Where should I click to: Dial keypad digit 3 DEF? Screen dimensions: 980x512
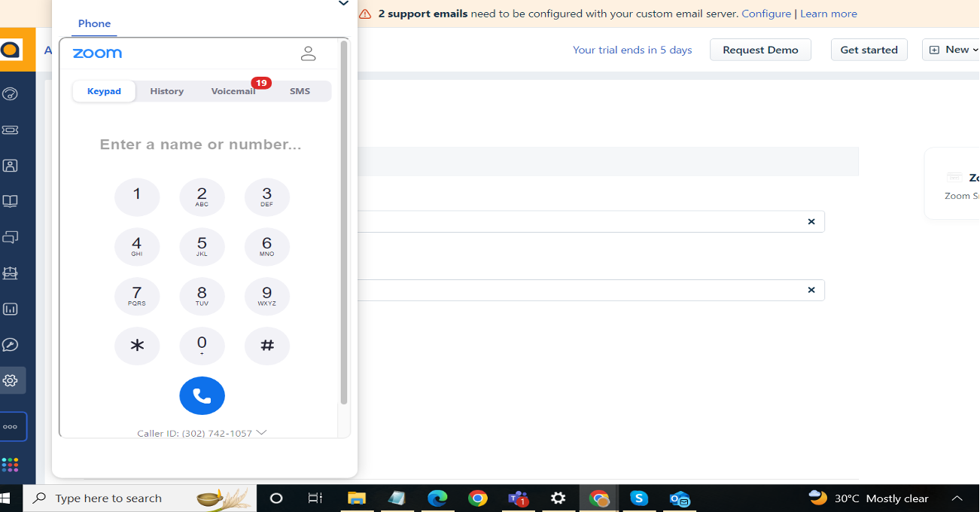click(x=267, y=197)
